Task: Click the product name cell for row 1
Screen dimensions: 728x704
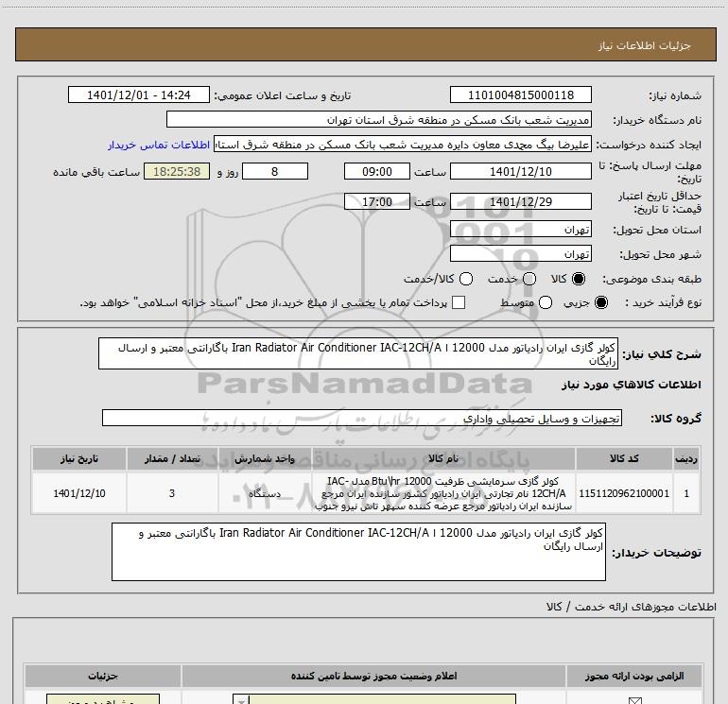Action: pyautogui.click(x=443, y=493)
